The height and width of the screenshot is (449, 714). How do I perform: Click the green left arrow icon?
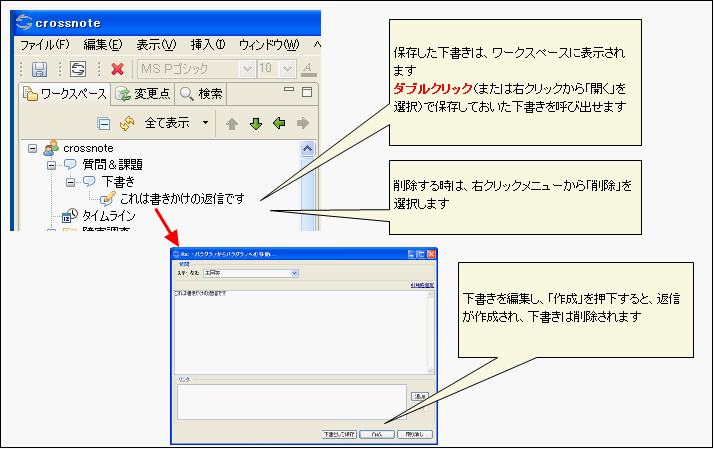click(x=279, y=123)
